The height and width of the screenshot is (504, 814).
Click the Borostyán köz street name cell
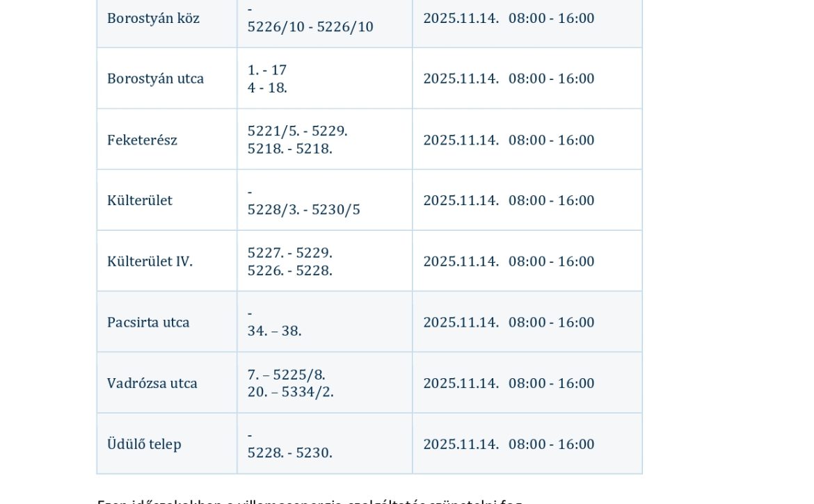[x=153, y=19]
